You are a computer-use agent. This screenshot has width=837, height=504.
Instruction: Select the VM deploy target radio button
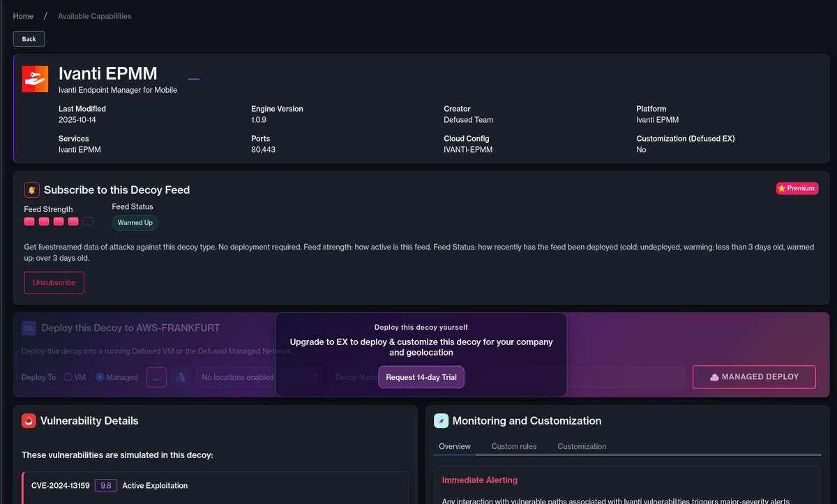click(68, 376)
